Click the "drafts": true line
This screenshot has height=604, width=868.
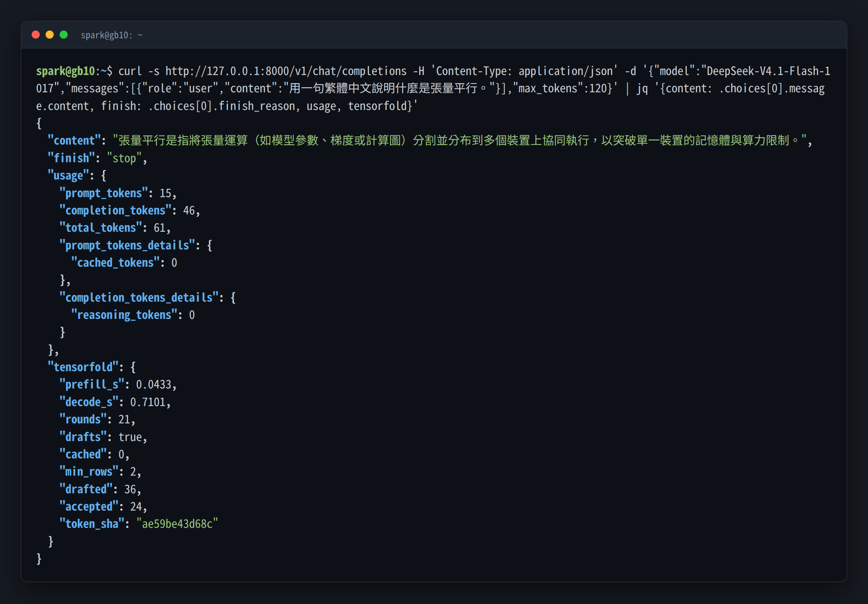tap(103, 437)
